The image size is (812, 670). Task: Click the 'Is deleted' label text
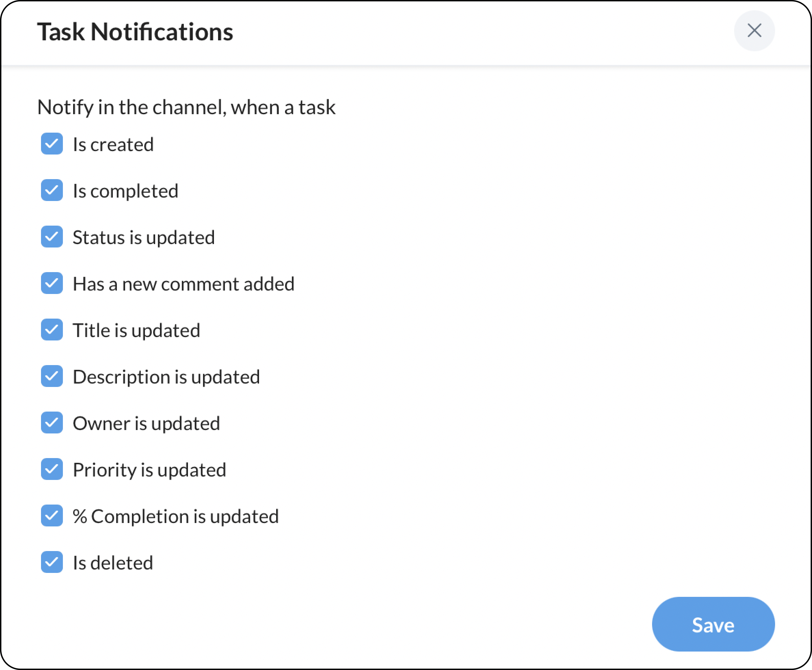click(113, 563)
